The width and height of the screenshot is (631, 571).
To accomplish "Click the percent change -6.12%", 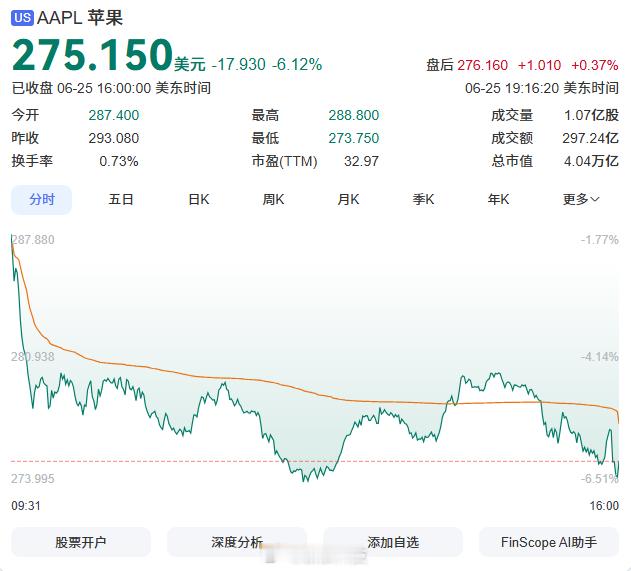I will click(297, 64).
